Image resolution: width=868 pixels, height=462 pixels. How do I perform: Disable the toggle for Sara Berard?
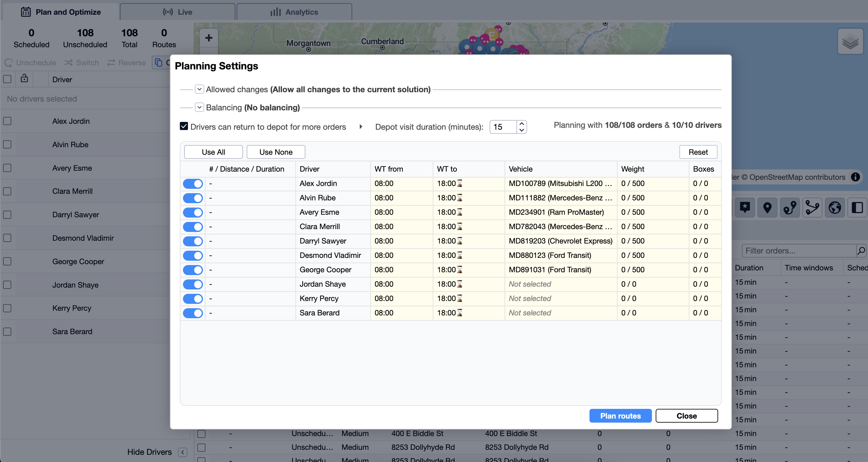(x=192, y=313)
